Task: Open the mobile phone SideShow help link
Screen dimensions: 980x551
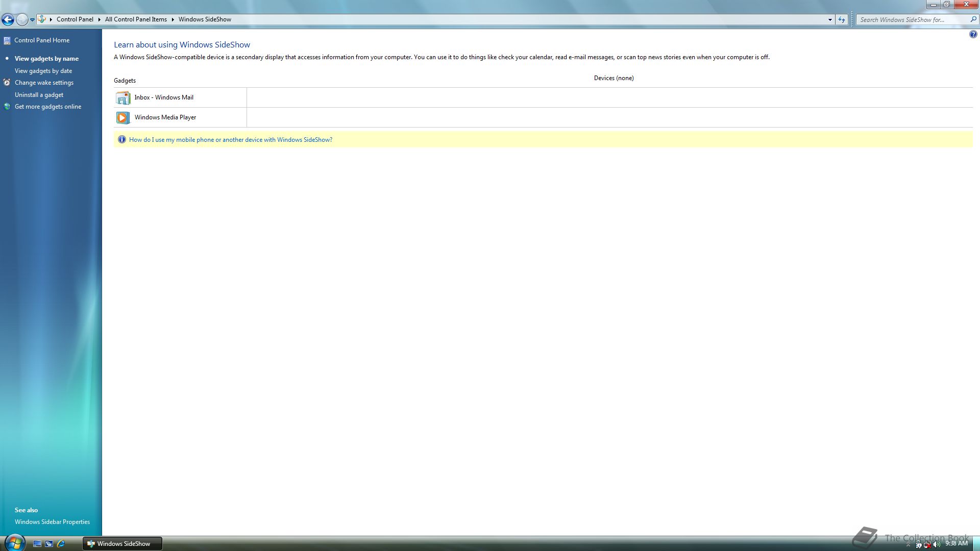Action: coord(231,140)
